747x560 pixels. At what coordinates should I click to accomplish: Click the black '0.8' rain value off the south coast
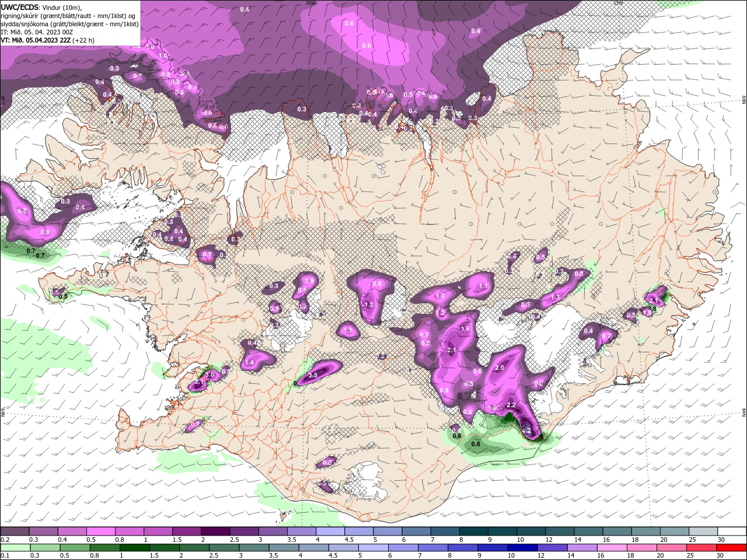coord(476,444)
